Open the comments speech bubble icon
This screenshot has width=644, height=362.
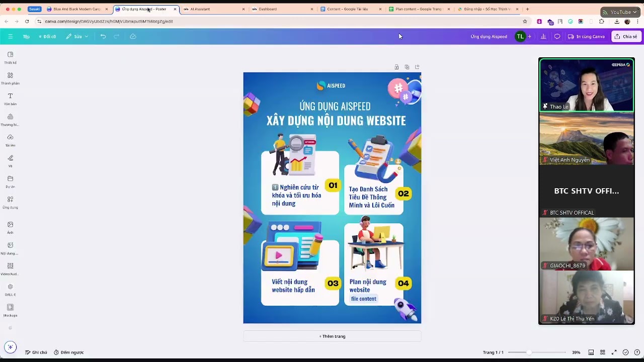tap(557, 36)
